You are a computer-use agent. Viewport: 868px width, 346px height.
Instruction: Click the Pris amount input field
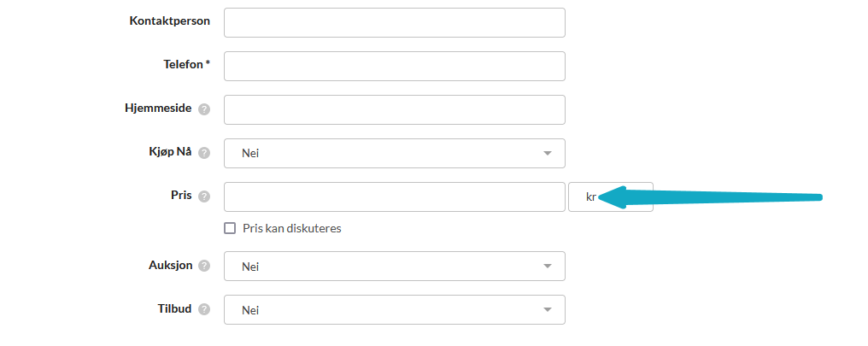[394, 196]
